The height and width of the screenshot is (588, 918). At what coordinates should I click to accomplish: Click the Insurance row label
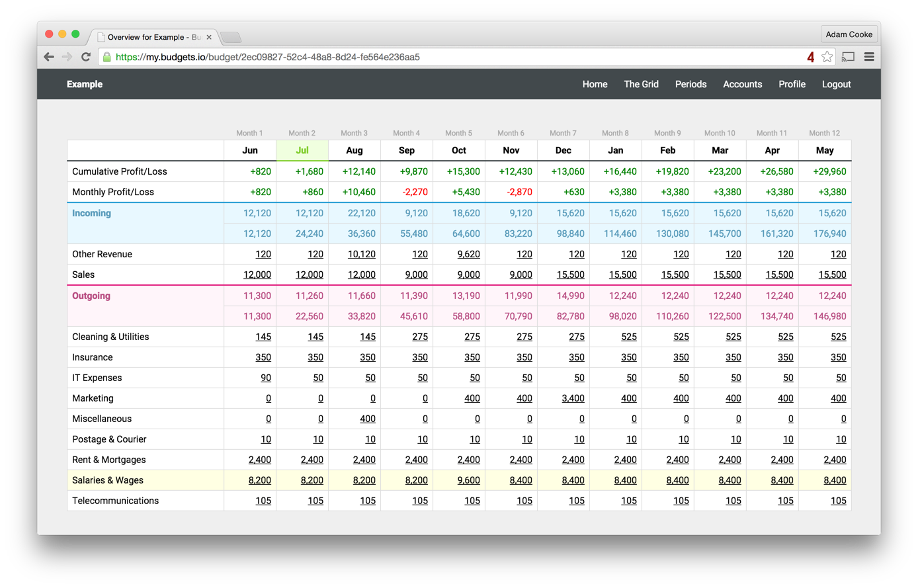click(93, 357)
